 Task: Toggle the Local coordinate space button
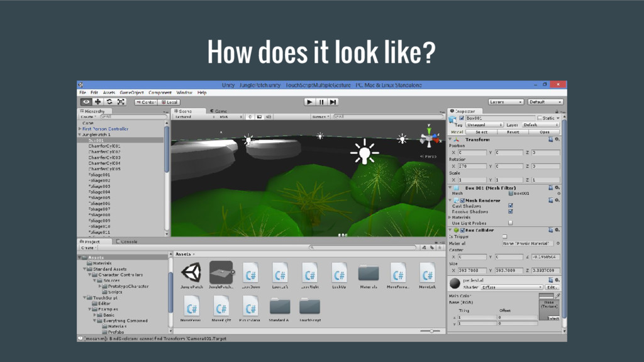tap(169, 102)
